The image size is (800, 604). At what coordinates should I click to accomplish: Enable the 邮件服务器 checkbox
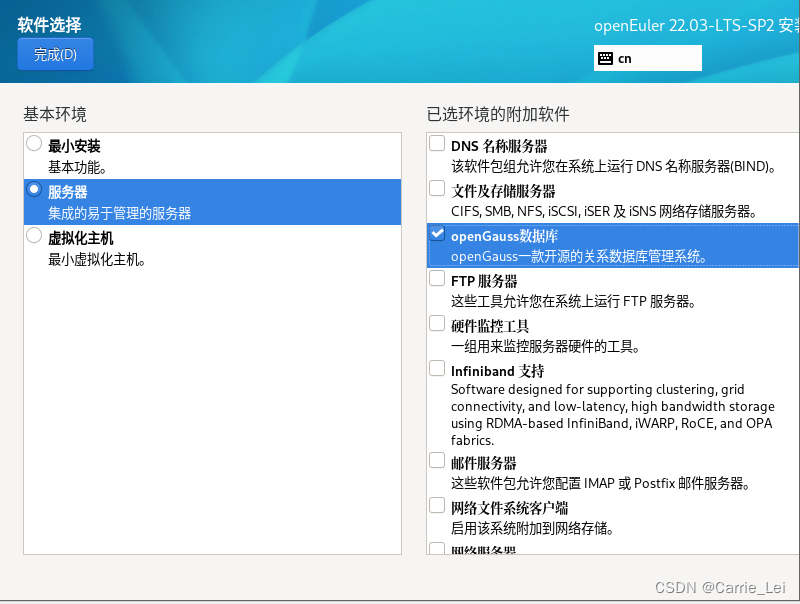437,460
